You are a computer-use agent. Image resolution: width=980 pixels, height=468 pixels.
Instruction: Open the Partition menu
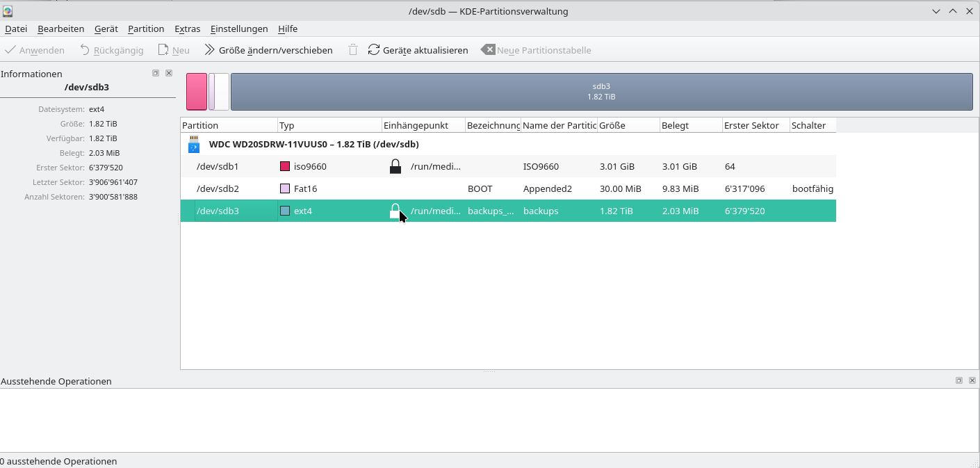pyautogui.click(x=146, y=29)
